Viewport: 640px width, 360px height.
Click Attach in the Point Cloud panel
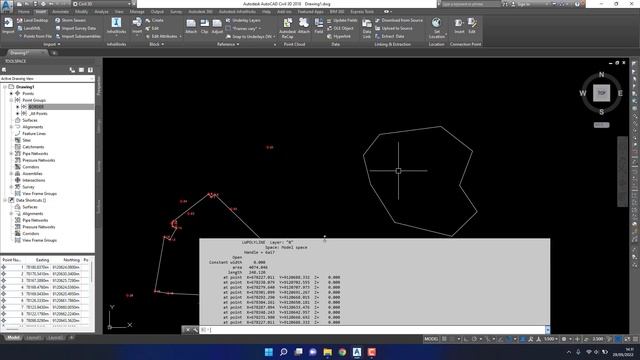pyautogui.click(x=303, y=25)
